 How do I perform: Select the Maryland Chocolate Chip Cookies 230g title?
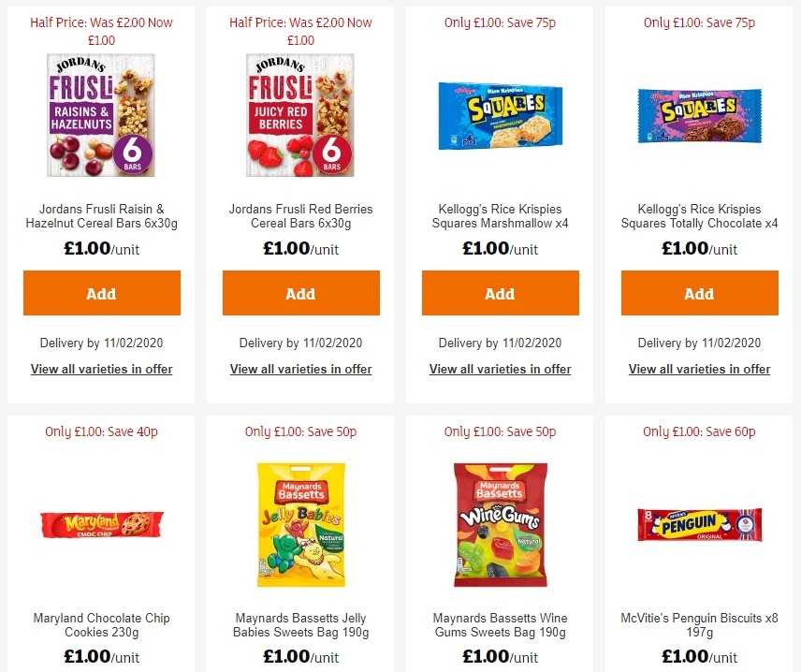pos(101,625)
